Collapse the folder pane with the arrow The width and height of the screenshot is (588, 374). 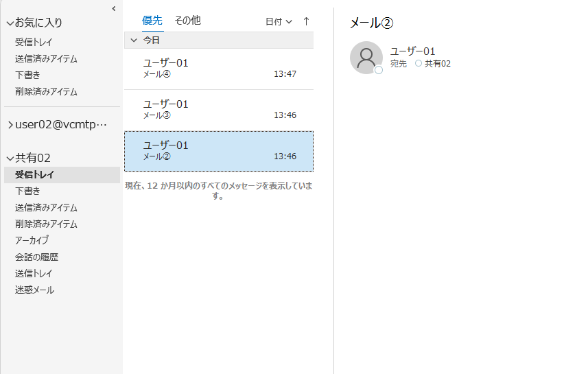[x=114, y=9]
